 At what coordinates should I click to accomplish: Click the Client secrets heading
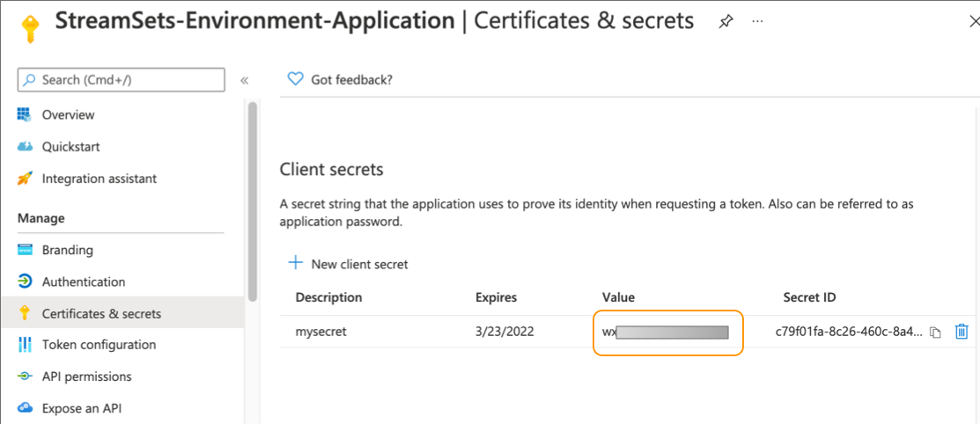click(x=331, y=169)
